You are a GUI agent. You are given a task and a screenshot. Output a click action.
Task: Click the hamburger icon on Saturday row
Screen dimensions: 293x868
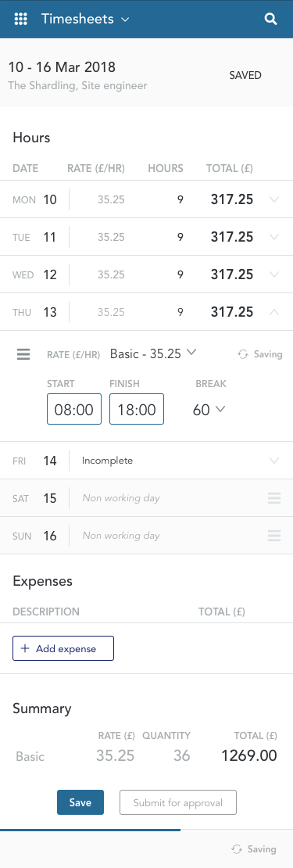click(x=274, y=498)
